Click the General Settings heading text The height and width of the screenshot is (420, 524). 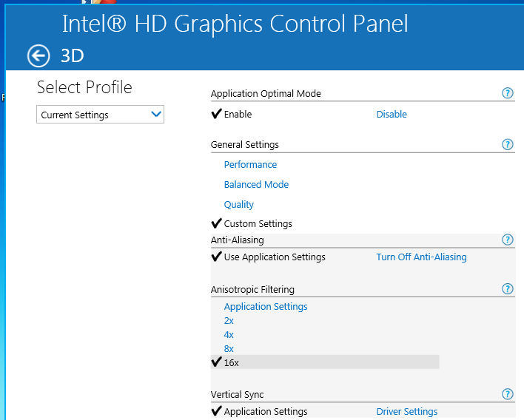(245, 145)
